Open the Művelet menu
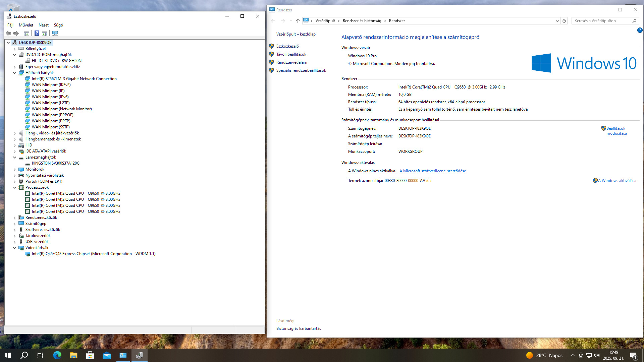Viewport: 644px width, 362px height. (26, 25)
